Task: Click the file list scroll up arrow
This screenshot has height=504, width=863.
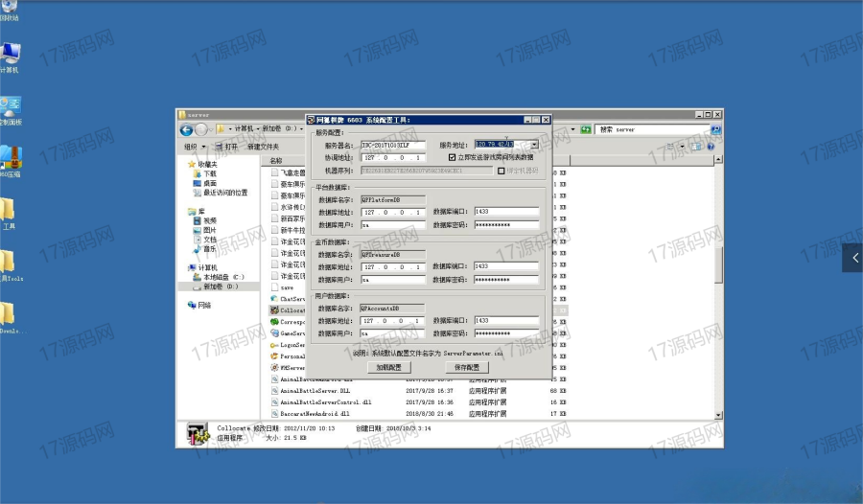Action: [x=718, y=160]
